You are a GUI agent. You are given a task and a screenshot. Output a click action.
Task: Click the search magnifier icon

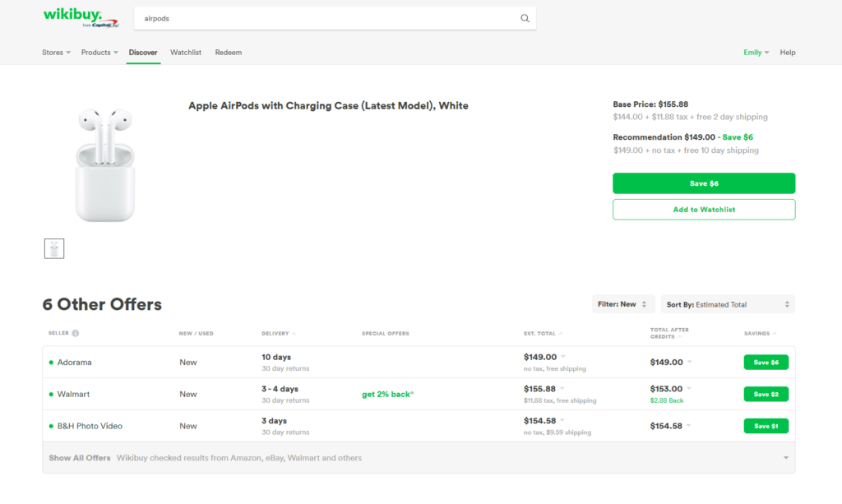pos(525,18)
